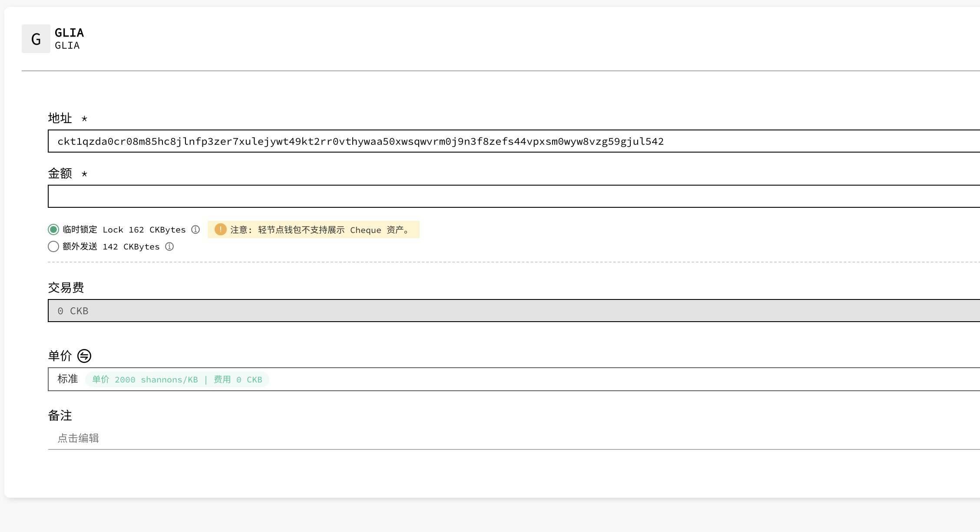The height and width of the screenshot is (532, 980).
Task: Click the GLIA token letter avatar
Action: pos(36,39)
